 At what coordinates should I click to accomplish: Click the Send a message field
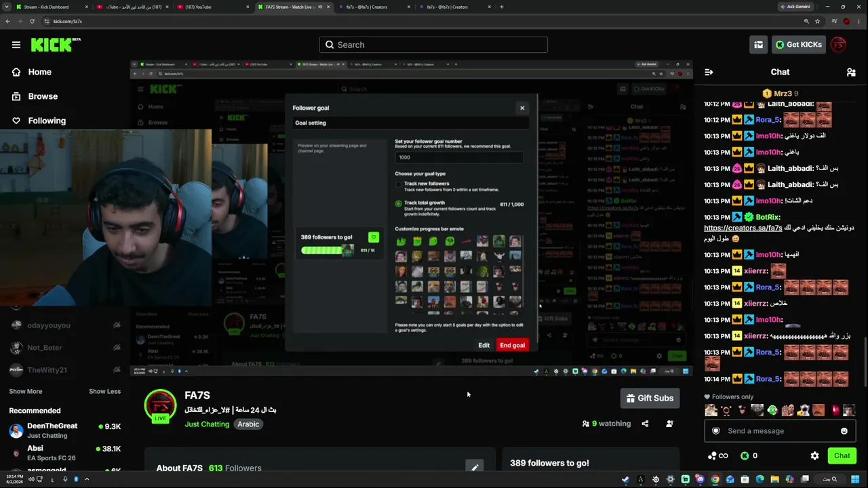(778, 431)
